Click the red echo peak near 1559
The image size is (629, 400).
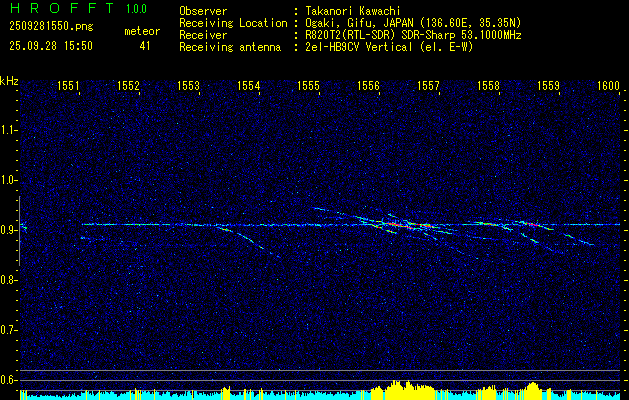point(533,224)
